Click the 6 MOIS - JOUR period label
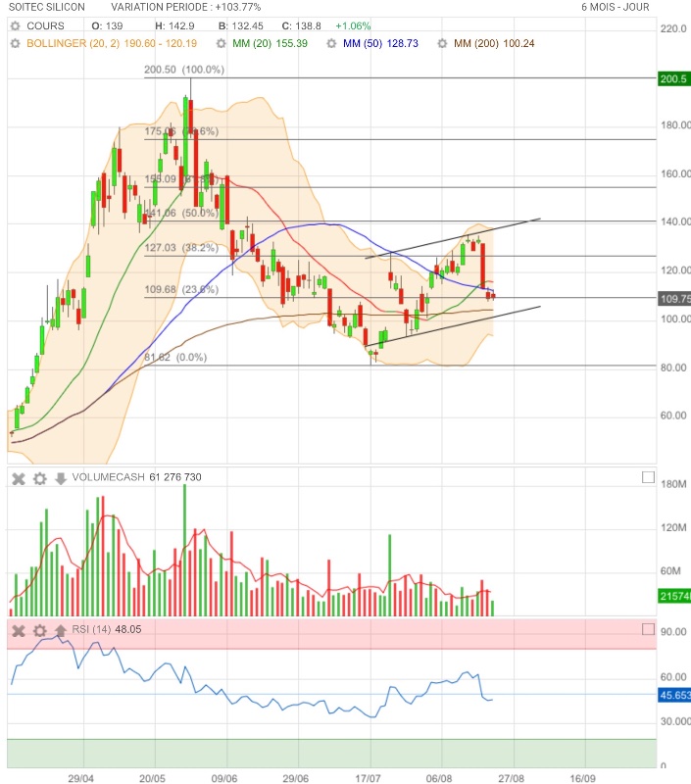691x784 pixels. click(x=616, y=7)
